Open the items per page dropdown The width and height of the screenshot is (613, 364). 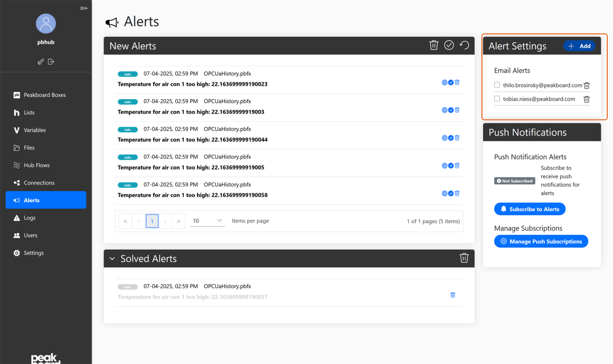click(207, 220)
